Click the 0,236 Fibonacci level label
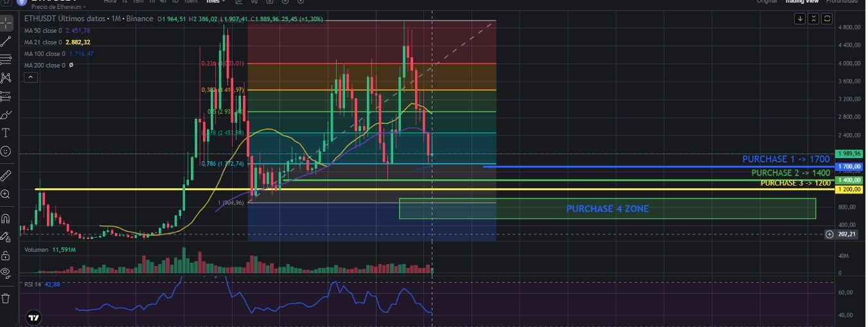 pos(222,64)
